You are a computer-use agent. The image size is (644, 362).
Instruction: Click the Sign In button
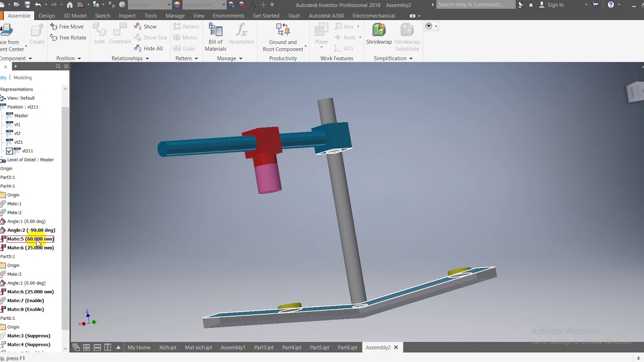551,5
